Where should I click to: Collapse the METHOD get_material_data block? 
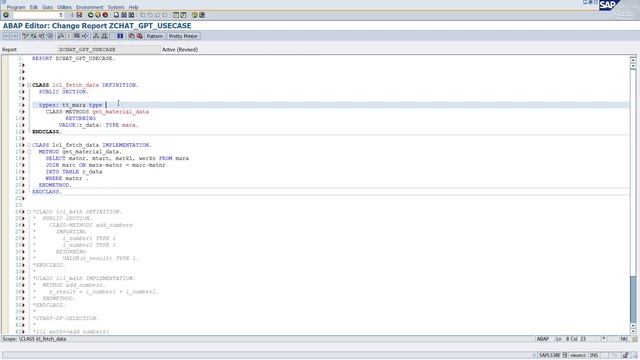pos(29,152)
